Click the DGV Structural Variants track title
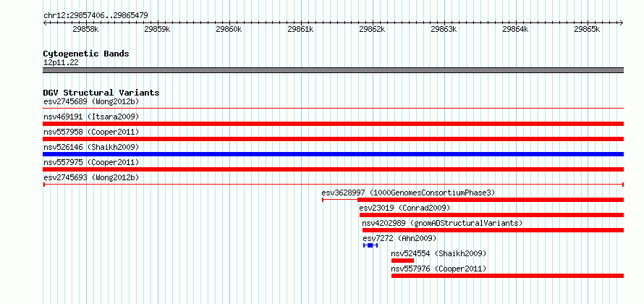The width and height of the screenshot is (644, 304). coord(101,93)
